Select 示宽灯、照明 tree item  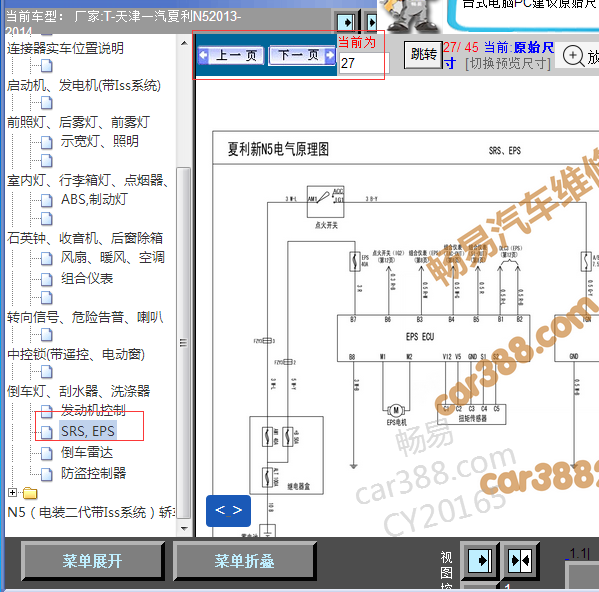pos(99,141)
